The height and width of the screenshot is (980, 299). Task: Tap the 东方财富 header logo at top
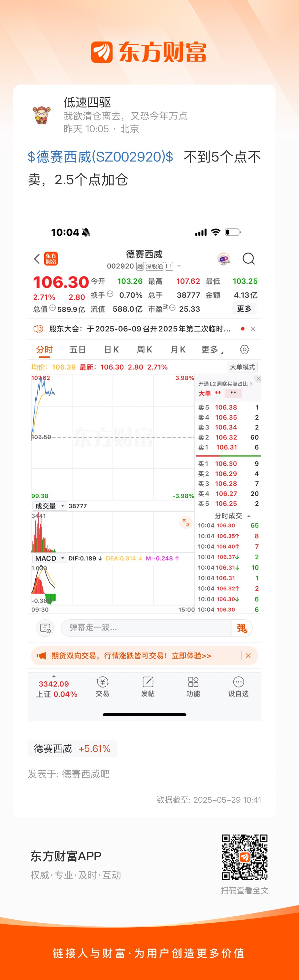[x=149, y=52]
